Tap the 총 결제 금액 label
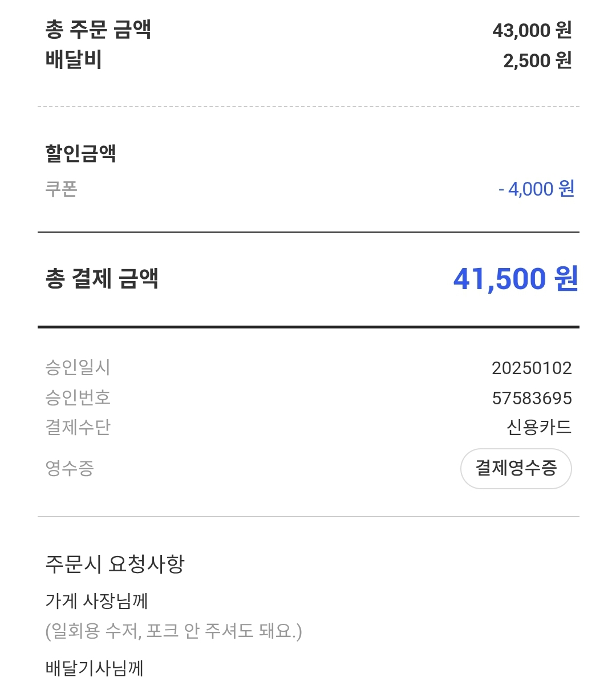The width and height of the screenshot is (616, 682). tap(102, 278)
